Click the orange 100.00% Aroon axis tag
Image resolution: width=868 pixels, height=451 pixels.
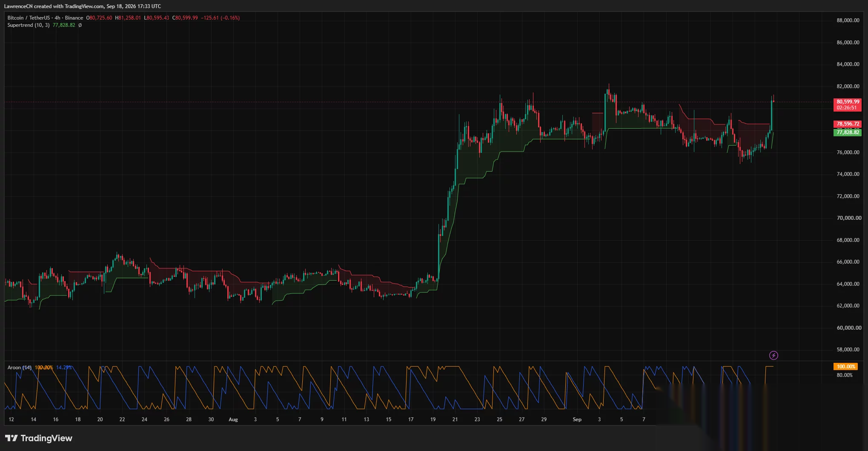click(x=845, y=367)
